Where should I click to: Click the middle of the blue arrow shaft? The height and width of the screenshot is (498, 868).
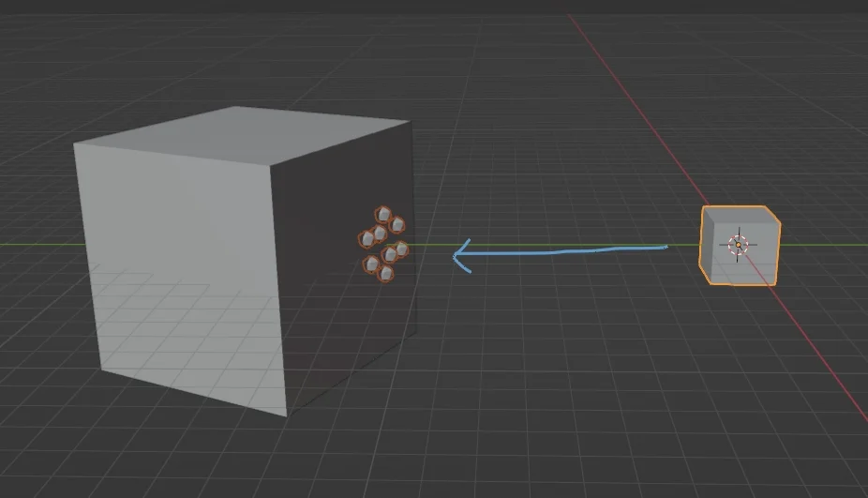click(x=562, y=251)
